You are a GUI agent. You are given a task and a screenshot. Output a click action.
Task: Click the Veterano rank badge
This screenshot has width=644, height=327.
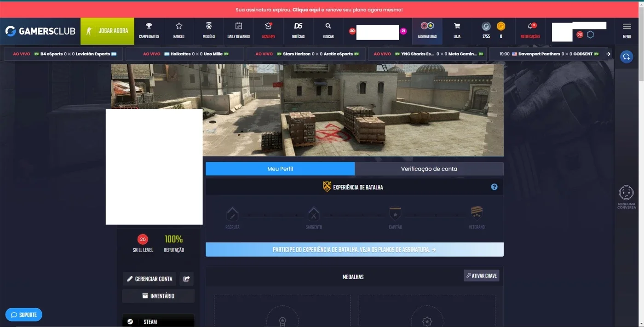pos(477,213)
